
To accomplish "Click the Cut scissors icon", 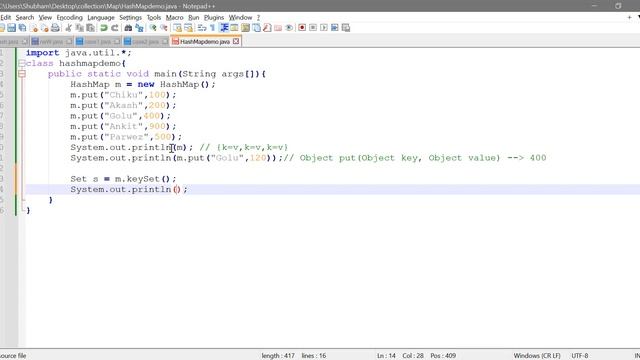I will (x=69, y=28).
